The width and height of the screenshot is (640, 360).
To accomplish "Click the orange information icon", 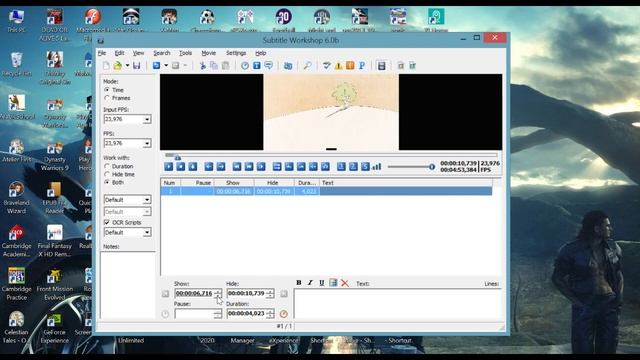I will point(350,66).
